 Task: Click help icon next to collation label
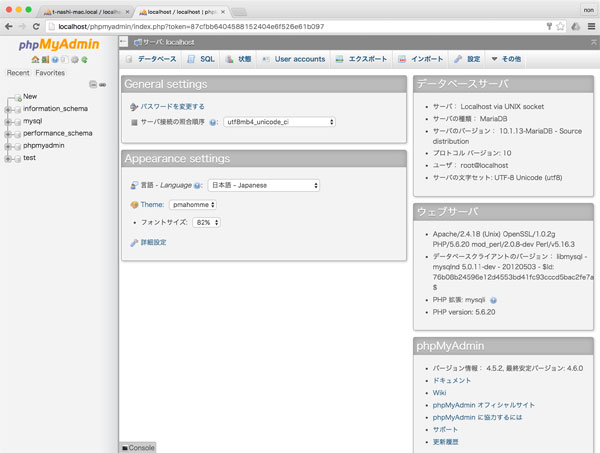tap(213, 122)
